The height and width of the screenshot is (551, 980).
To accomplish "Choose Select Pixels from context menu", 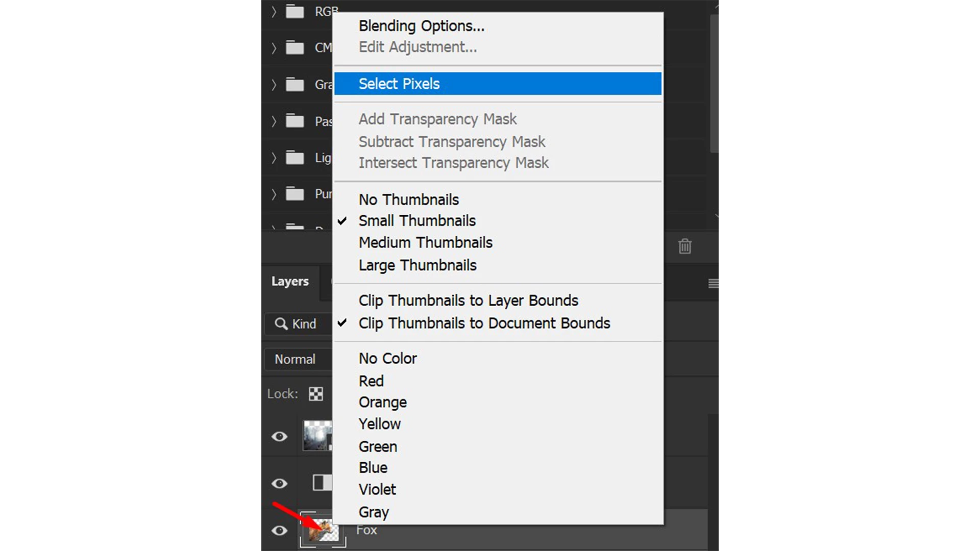I will 399,84.
